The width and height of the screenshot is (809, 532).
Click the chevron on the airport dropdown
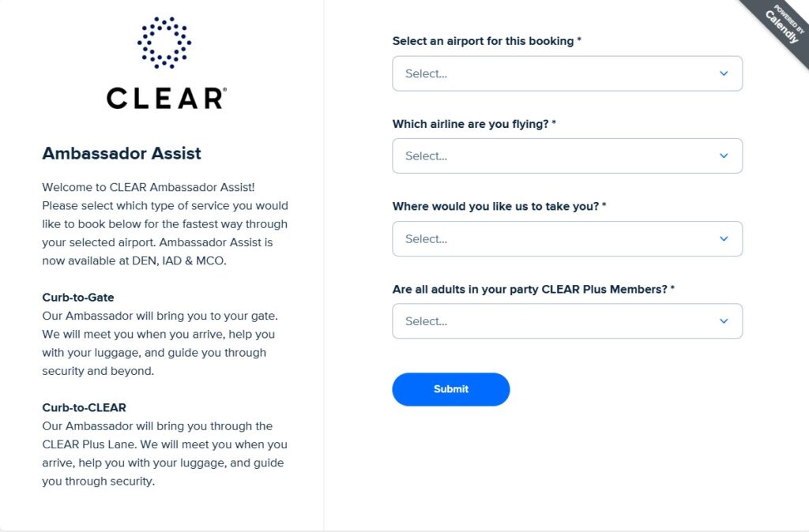723,73
